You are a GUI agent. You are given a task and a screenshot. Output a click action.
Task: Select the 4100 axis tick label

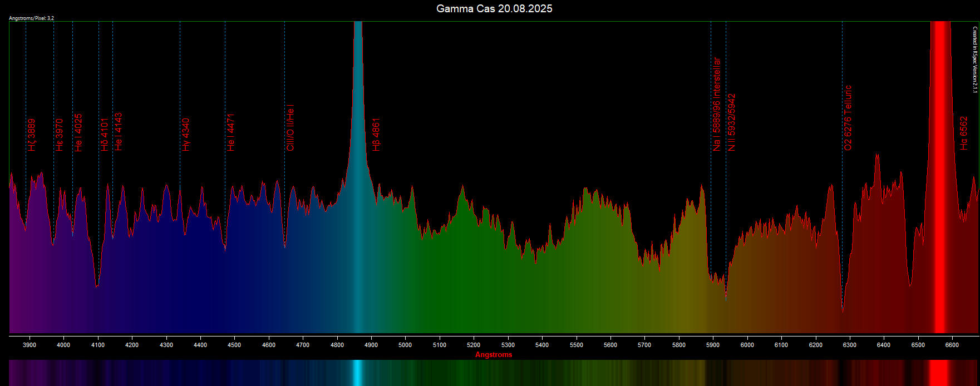[x=98, y=345]
